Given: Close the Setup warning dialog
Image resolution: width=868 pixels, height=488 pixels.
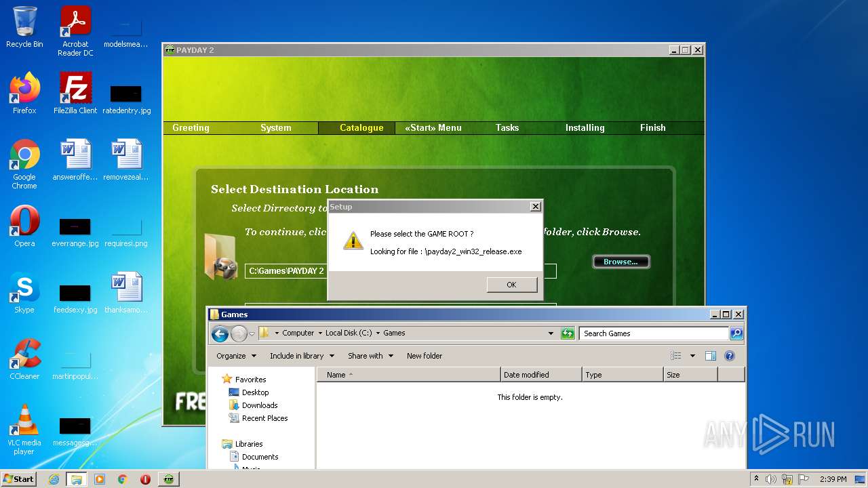Looking at the screenshot, I should click(535, 206).
